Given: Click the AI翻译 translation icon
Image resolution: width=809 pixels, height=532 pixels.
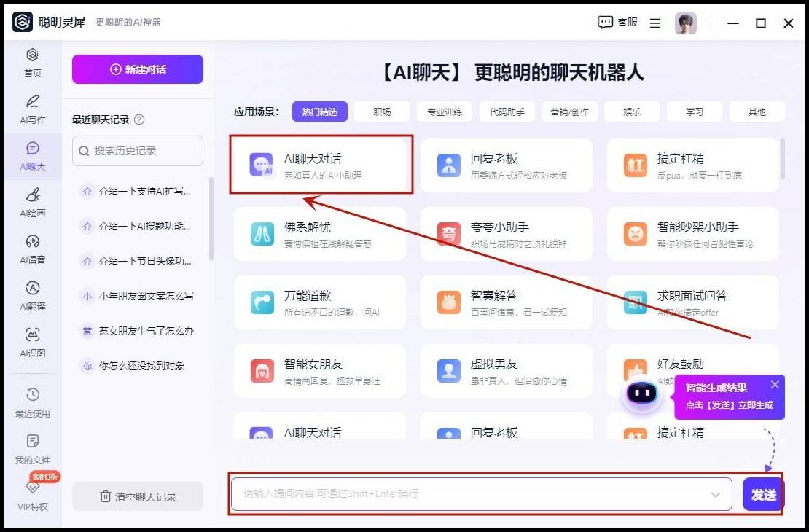Looking at the screenshot, I should point(32,295).
